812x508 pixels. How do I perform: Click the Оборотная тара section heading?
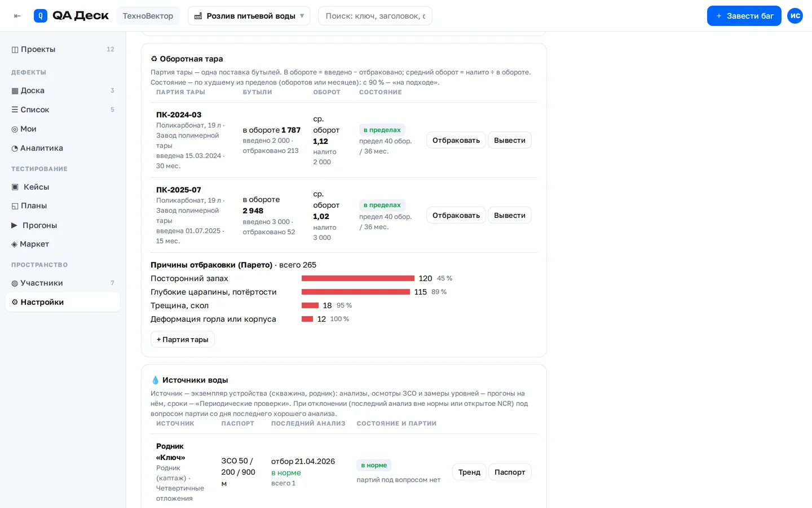[187, 59]
